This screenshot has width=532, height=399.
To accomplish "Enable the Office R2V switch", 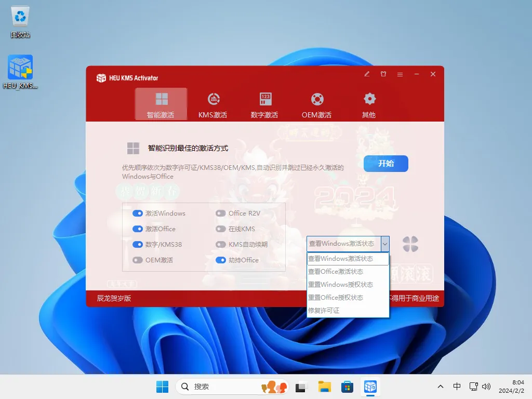I will point(220,214).
